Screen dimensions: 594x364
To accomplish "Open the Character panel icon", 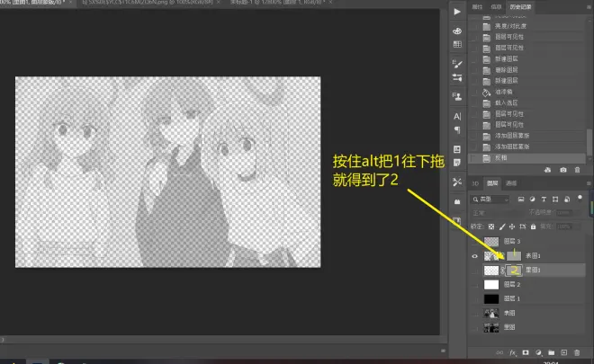I will click(x=457, y=116).
